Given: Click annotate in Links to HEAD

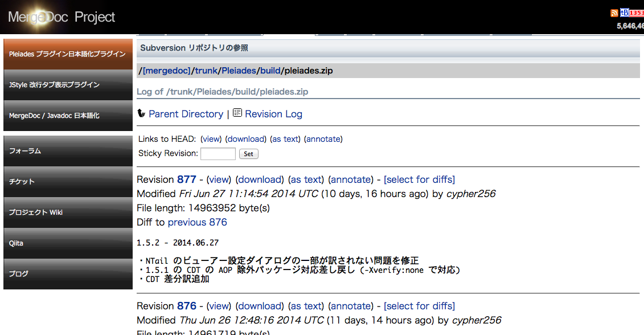Looking at the screenshot, I should 323,139.
